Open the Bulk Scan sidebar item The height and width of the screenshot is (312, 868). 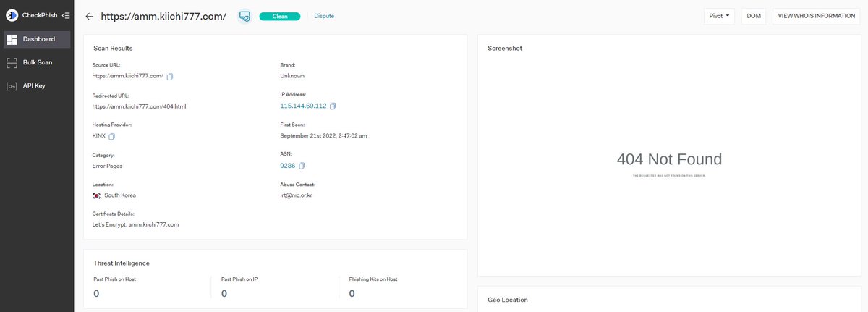37,62
